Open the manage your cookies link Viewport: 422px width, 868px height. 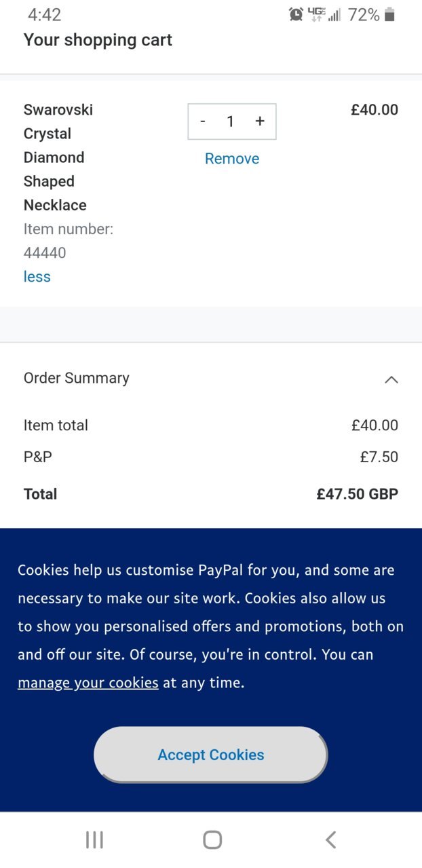tap(88, 683)
